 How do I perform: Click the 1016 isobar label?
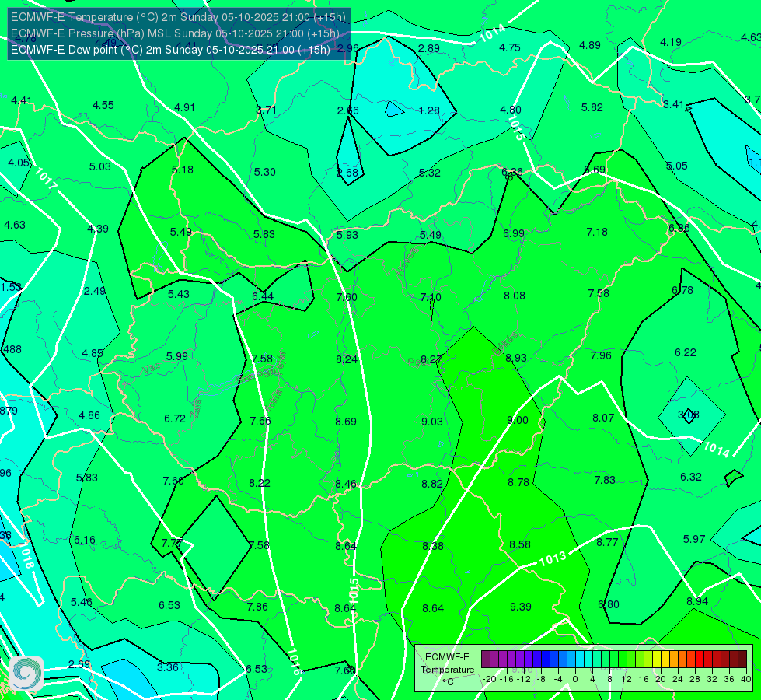[x=295, y=661]
